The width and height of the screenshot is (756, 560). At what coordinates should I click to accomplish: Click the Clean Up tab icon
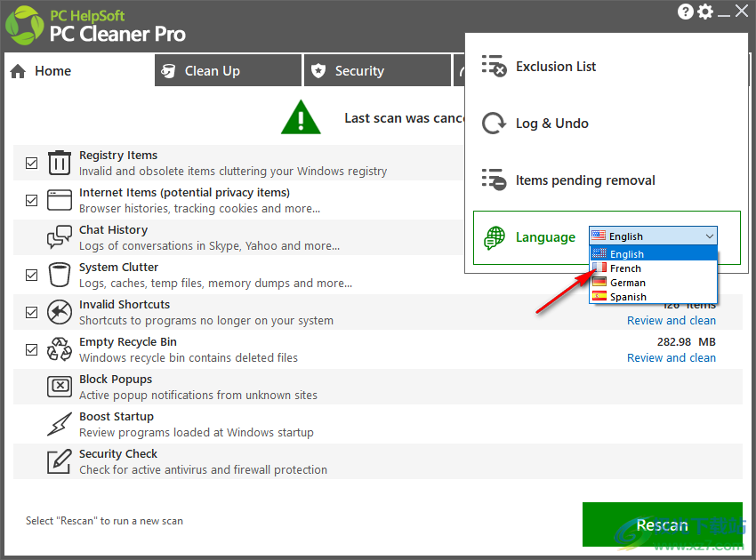pyautogui.click(x=168, y=71)
